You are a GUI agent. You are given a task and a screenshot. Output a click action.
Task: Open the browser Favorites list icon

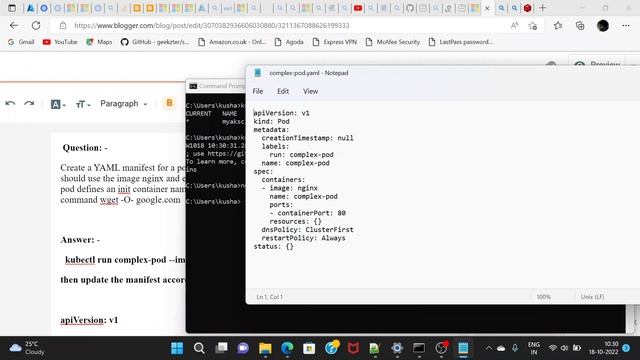tap(558, 26)
